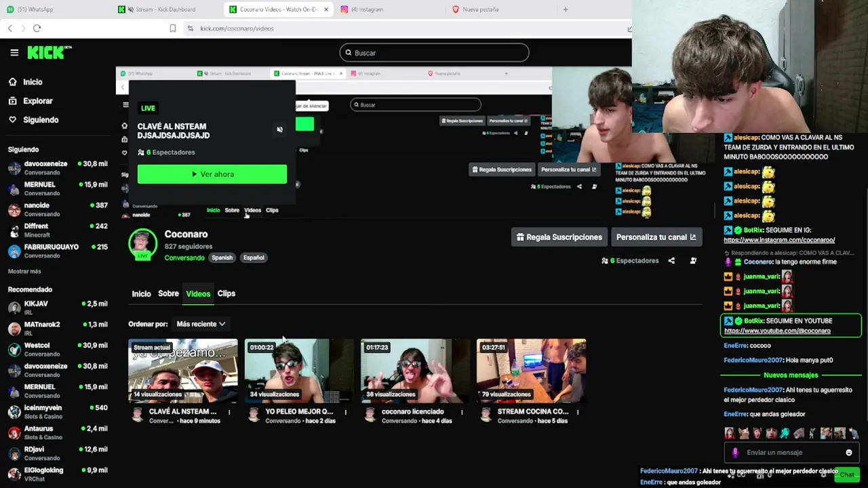Click the browser back arrow

click(9, 28)
